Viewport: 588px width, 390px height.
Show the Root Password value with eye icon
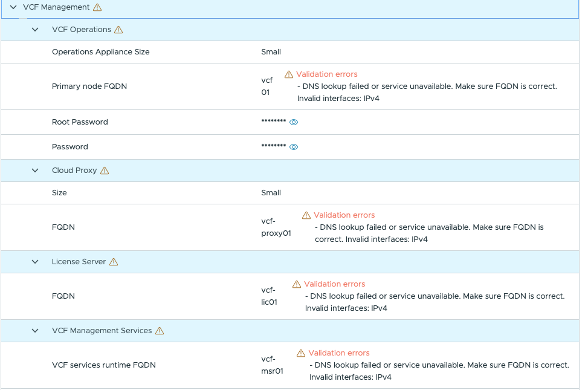(x=294, y=122)
